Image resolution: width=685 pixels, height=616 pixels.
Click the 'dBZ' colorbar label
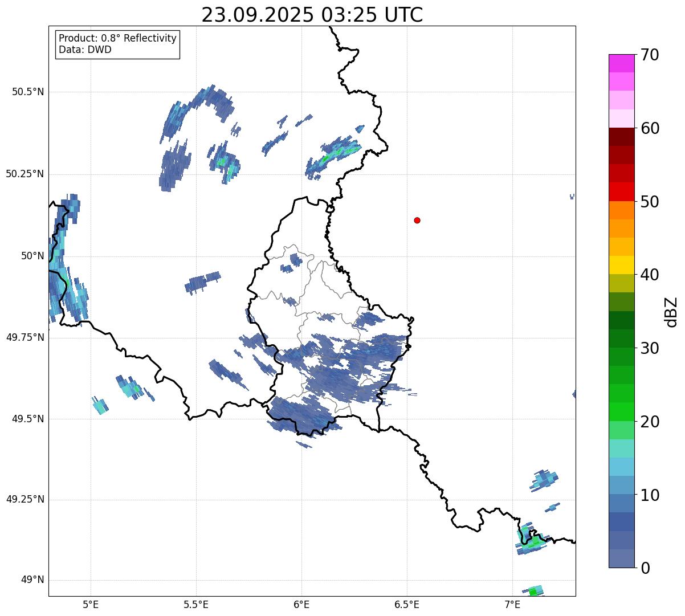[671, 311]
